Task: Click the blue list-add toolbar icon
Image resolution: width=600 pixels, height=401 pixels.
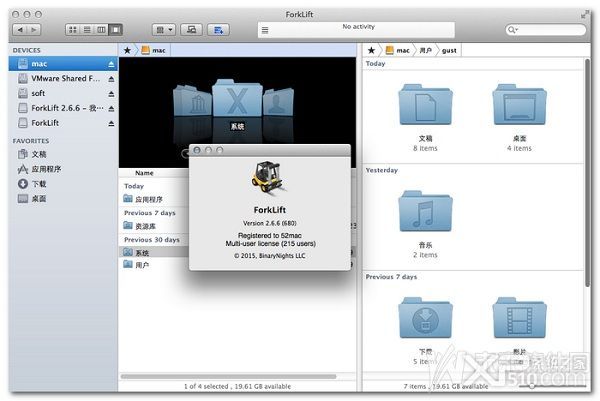Action: pyautogui.click(x=218, y=29)
